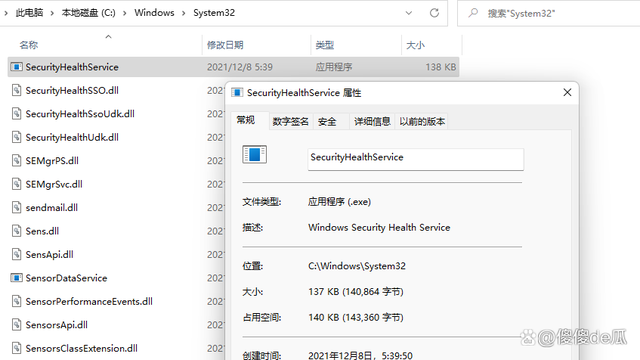
Task: Select SensApi.dll in the list
Action: click(x=49, y=254)
